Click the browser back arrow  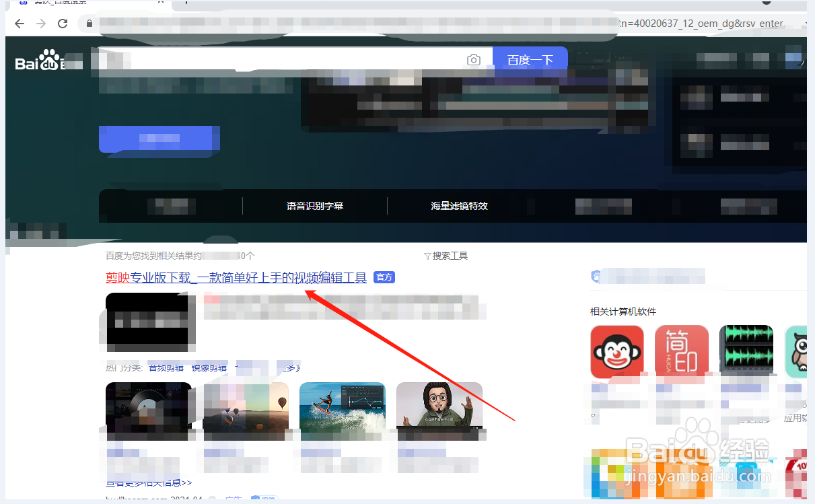[x=19, y=24]
